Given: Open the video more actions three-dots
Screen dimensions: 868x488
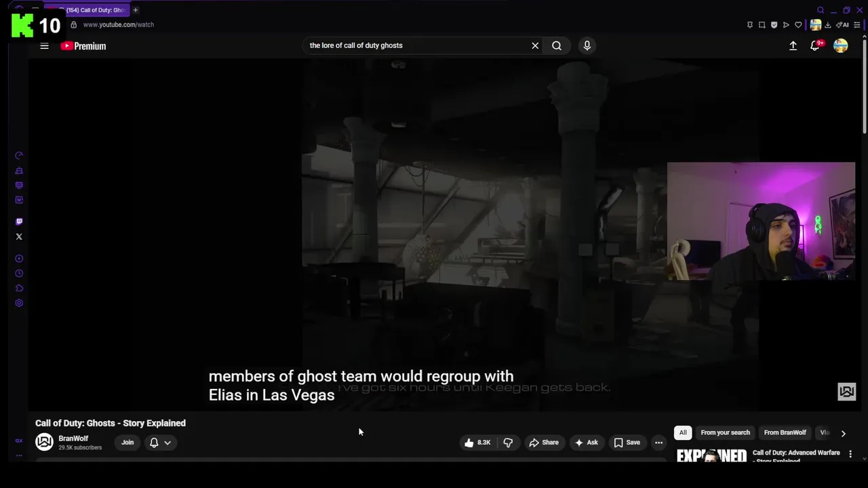Looking at the screenshot, I should point(658,443).
